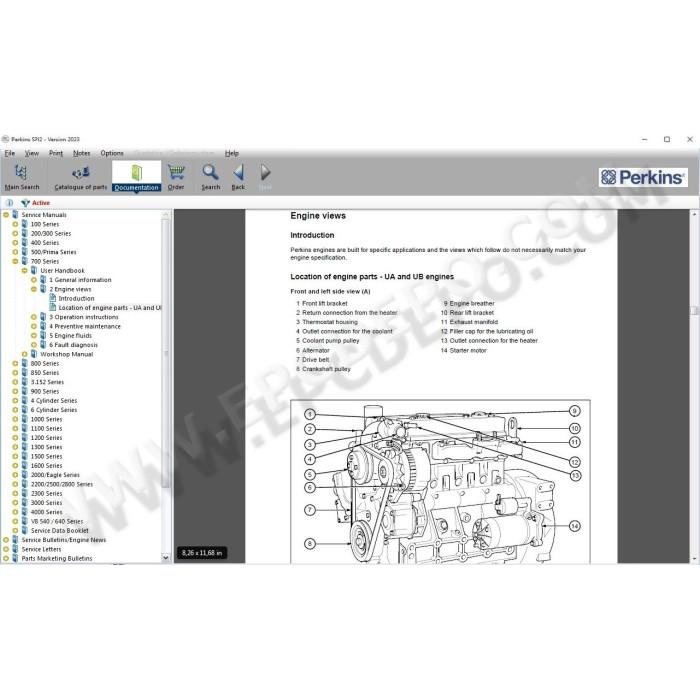This screenshot has width=700, height=700.
Task: Expand the Workshop Manual node
Action: (25, 354)
